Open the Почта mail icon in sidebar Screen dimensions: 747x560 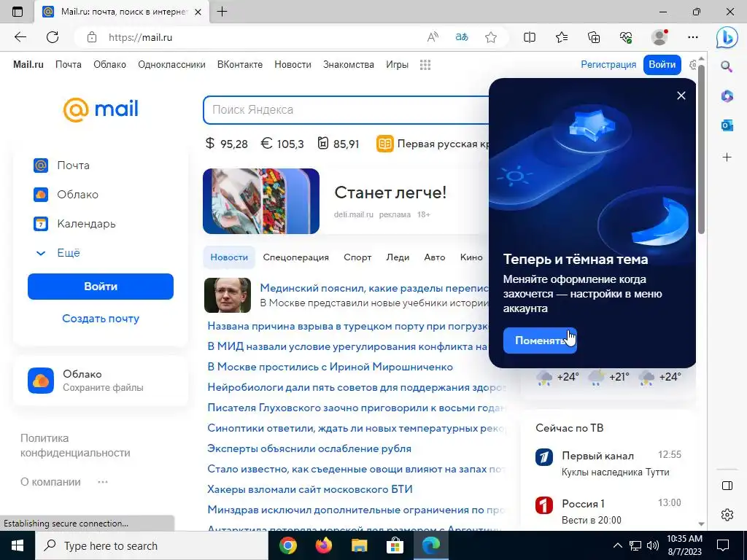pos(41,166)
